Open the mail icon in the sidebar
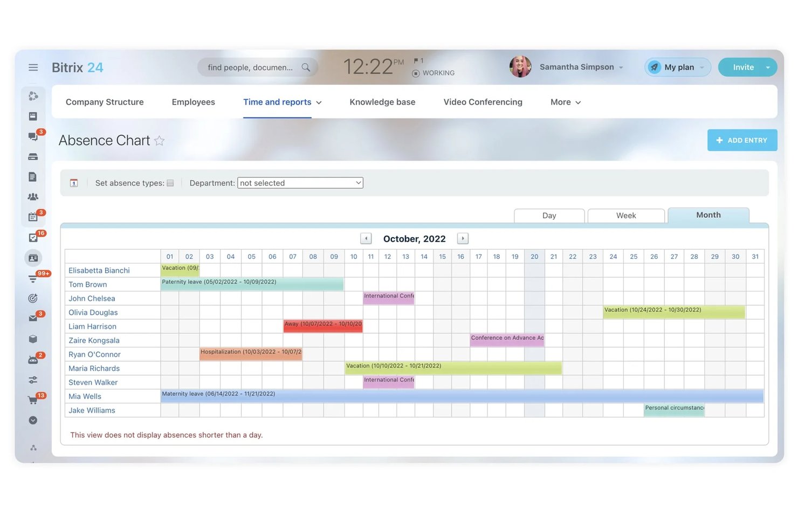This screenshot has height=532, width=798. 33,319
